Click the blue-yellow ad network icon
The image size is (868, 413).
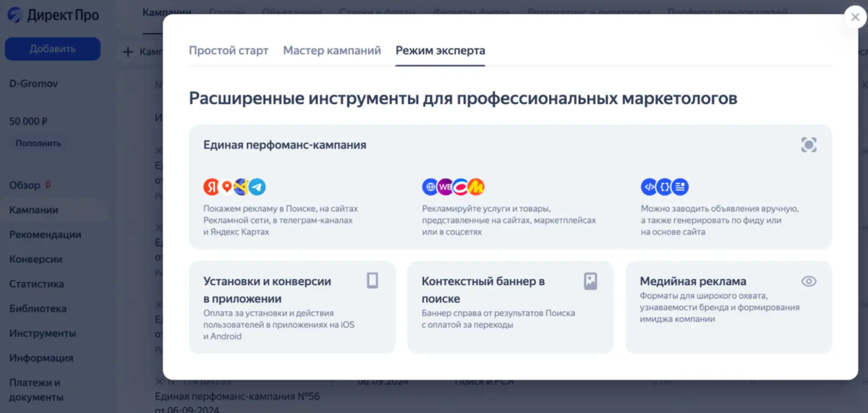click(242, 187)
